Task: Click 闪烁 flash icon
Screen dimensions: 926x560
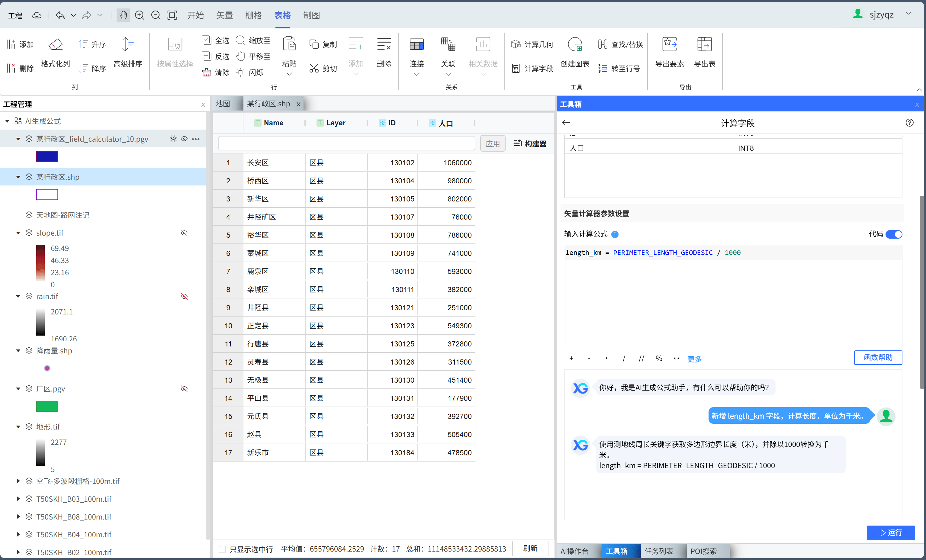Action: tap(240, 72)
